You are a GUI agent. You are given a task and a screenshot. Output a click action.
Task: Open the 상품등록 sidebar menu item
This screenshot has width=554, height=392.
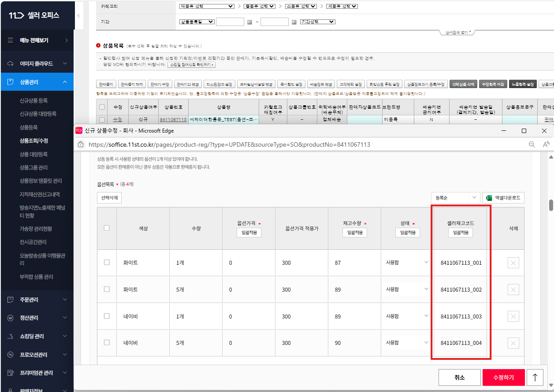pyautogui.click(x=29, y=127)
